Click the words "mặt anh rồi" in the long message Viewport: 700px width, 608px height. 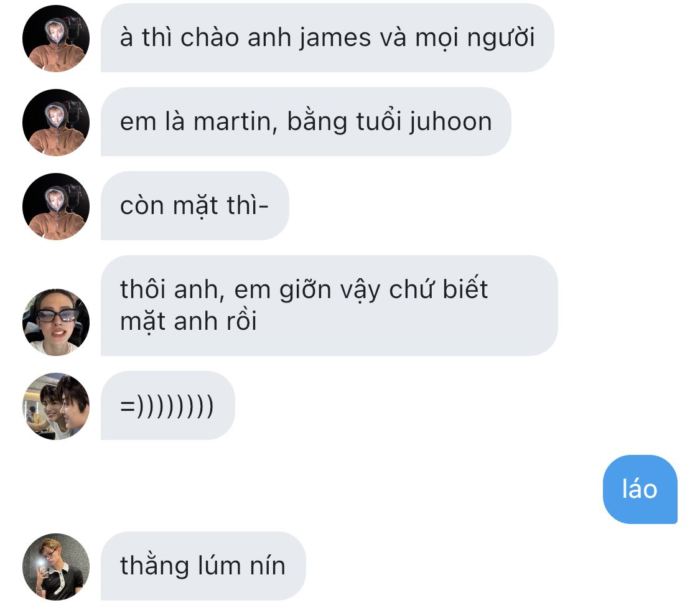pos(189,321)
